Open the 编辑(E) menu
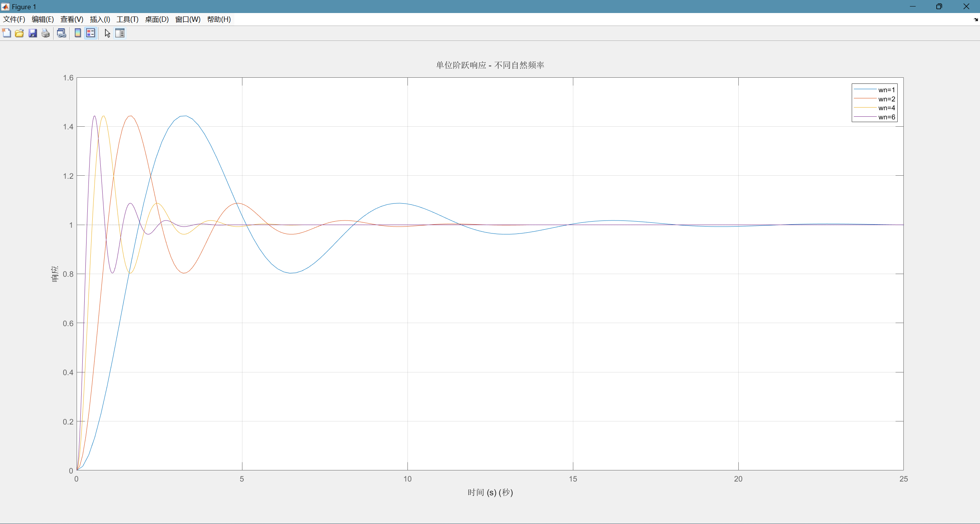The image size is (980, 524). tap(43, 20)
